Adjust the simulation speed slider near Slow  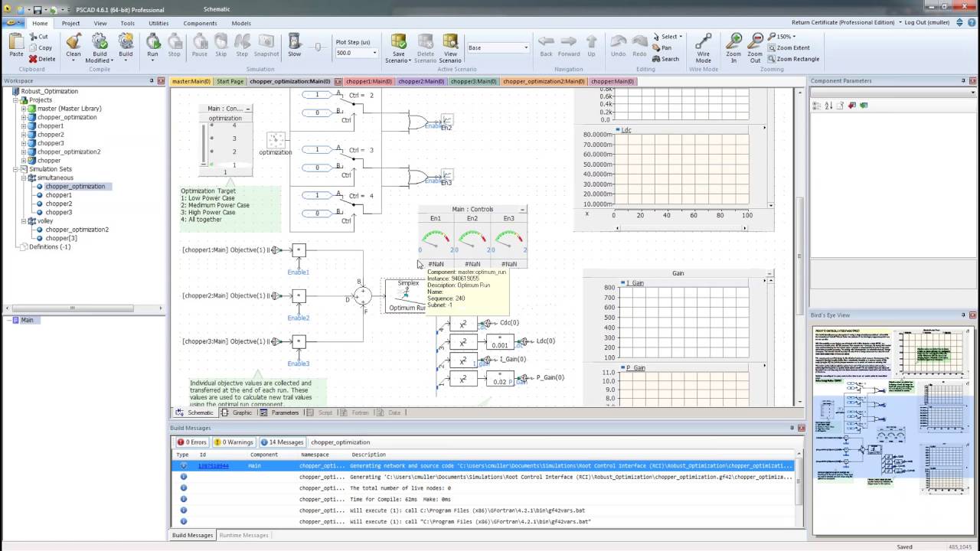click(x=318, y=46)
